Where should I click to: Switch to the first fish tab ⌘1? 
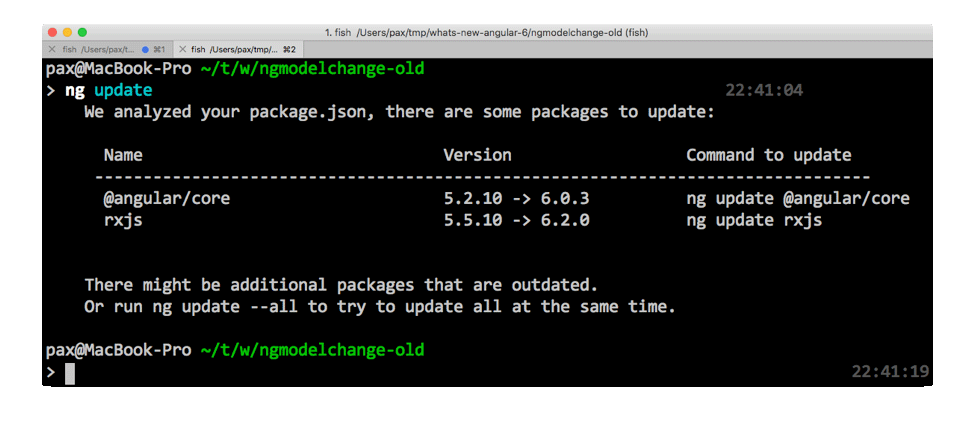(x=107, y=49)
